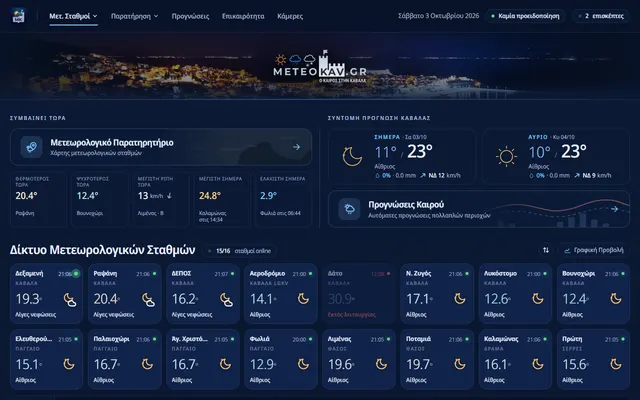
Task: Open the Προγνώσεις menu item
Action: click(190, 16)
